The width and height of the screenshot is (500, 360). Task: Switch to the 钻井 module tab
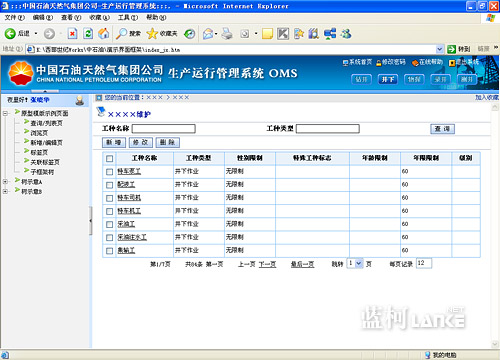[x=361, y=79]
